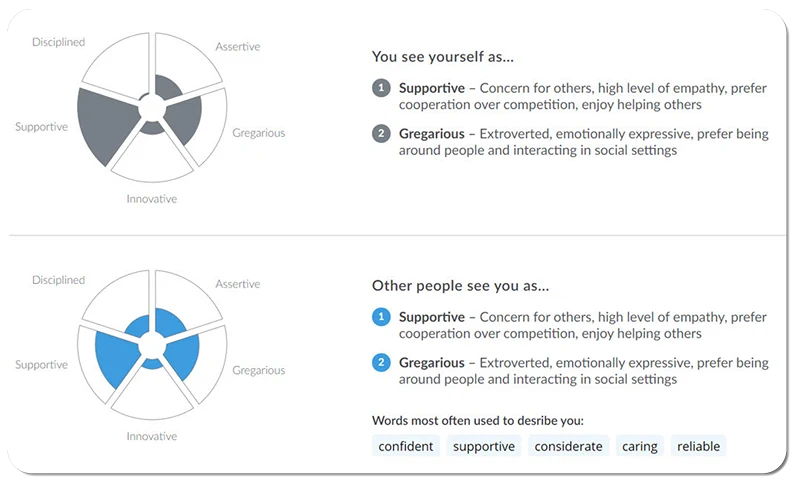Click the blue number 1 badge
Screen dimensions: 800x488
pyautogui.click(x=380, y=317)
